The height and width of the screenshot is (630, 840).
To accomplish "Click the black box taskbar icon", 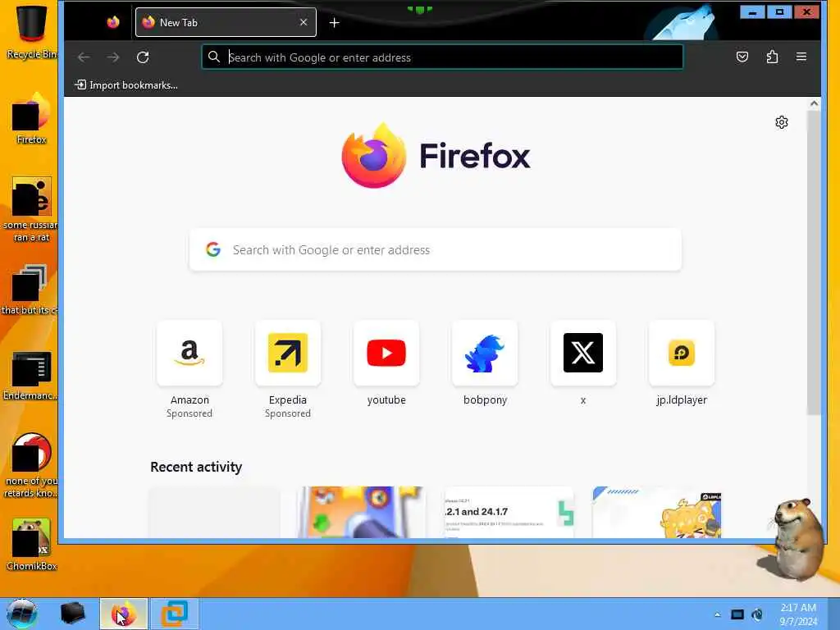I will [x=72, y=614].
